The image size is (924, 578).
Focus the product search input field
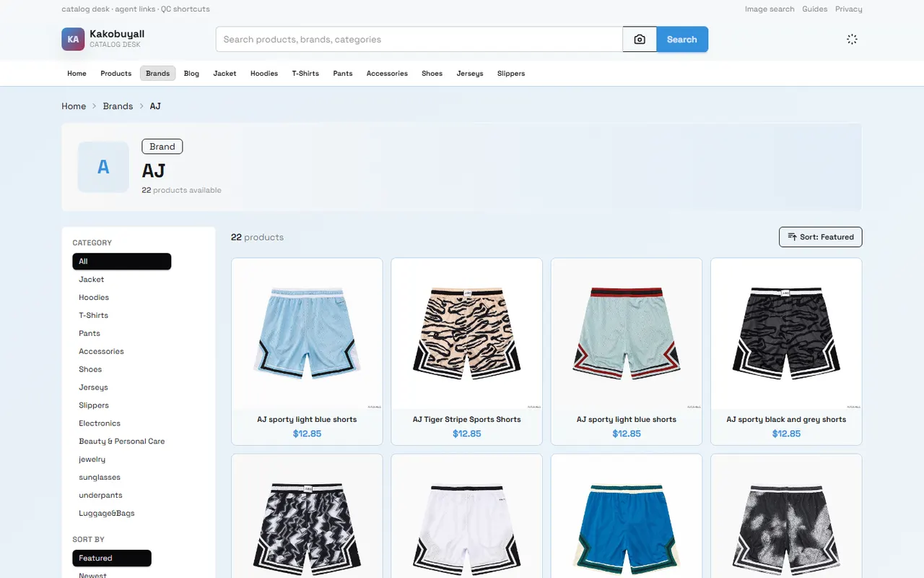419,39
